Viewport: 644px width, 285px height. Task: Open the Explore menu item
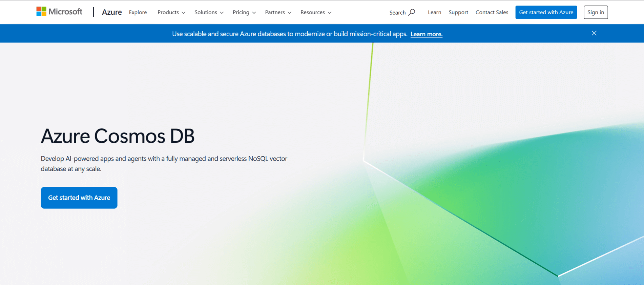click(138, 12)
